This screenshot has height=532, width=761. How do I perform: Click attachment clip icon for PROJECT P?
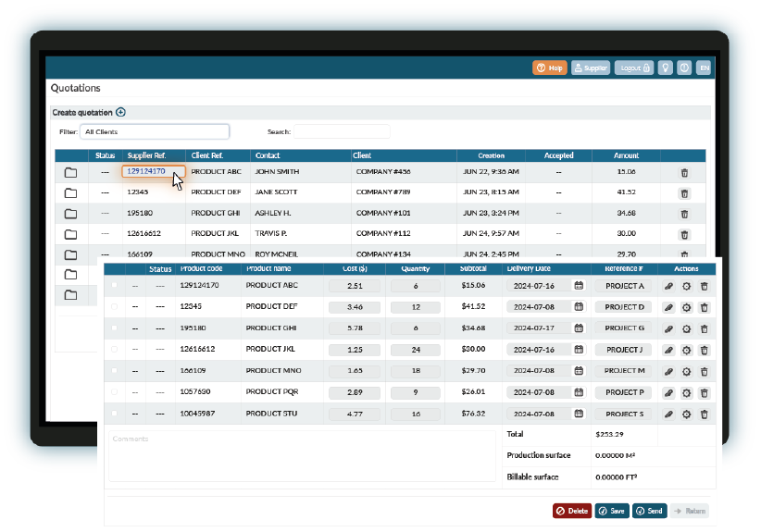(668, 393)
